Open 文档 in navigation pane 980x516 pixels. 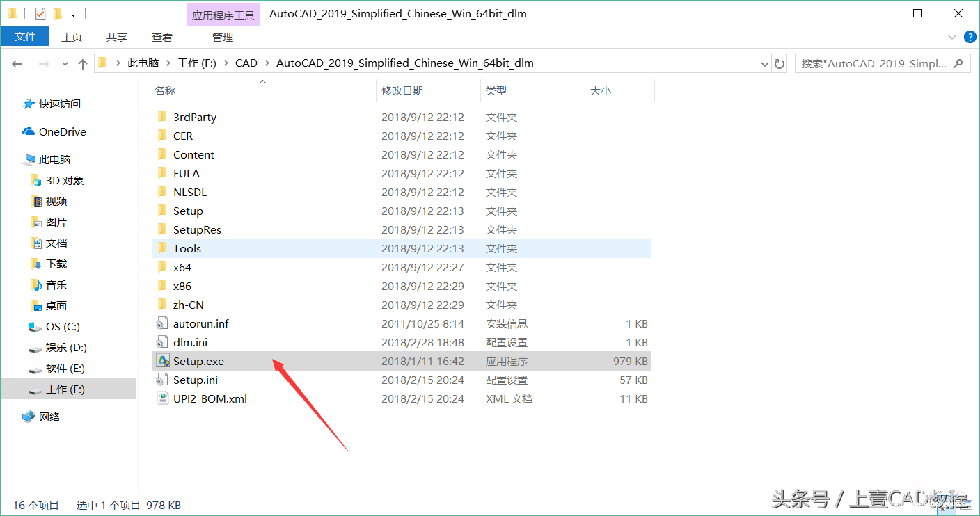49,243
